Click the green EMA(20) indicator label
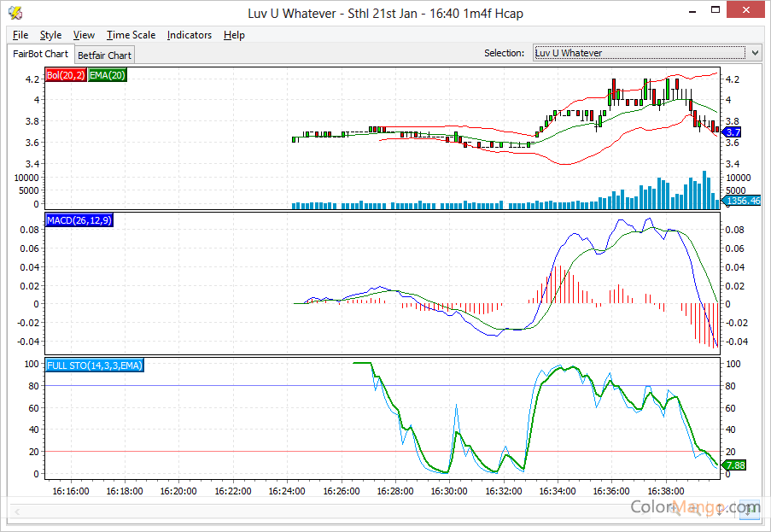 pyautogui.click(x=108, y=75)
